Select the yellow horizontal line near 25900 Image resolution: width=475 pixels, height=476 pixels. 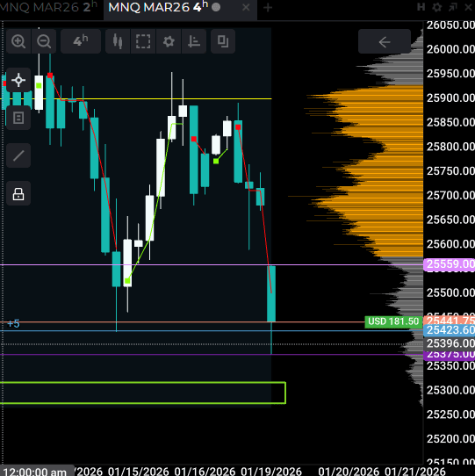tap(137, 98)
